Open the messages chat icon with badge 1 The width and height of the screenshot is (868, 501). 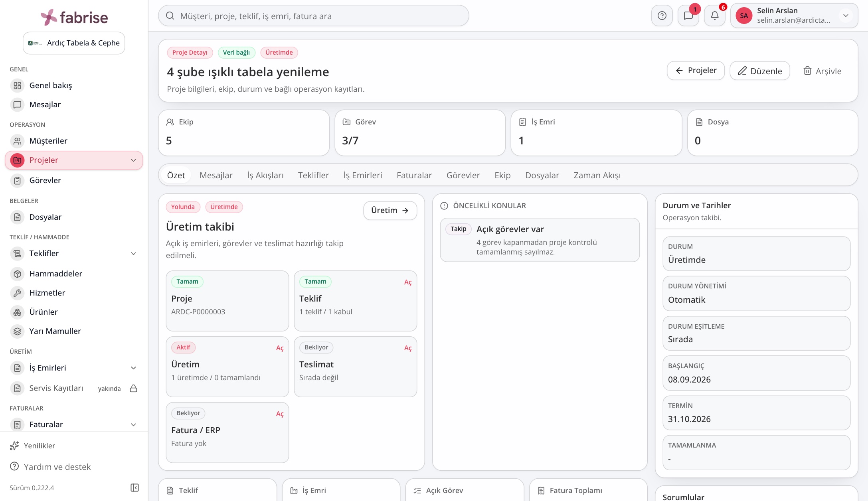click(688, 16)
